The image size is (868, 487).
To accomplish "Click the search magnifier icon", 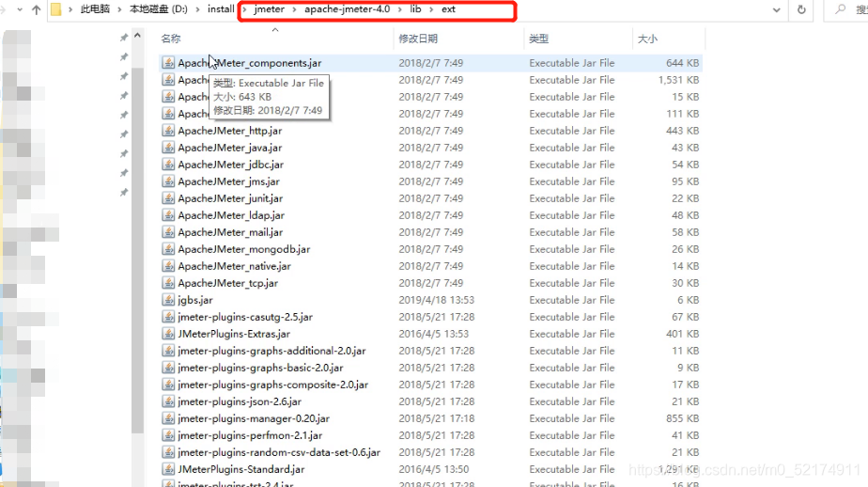I will [x=841, y=9].
